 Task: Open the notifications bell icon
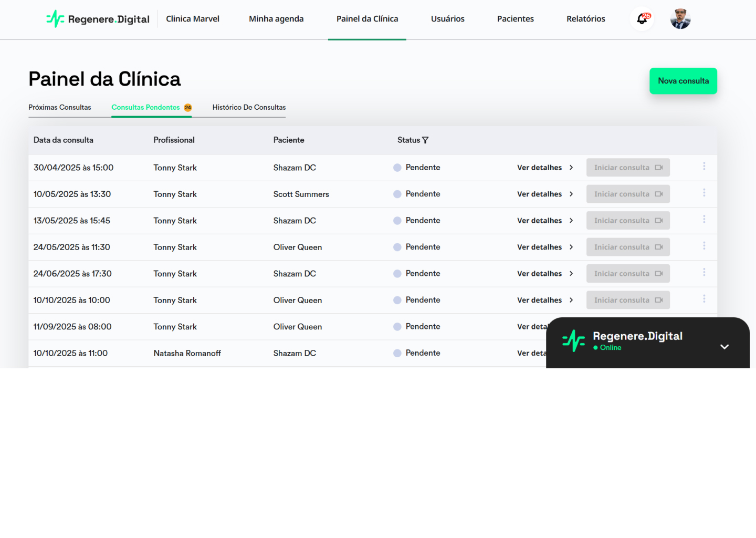coord(642,19)
